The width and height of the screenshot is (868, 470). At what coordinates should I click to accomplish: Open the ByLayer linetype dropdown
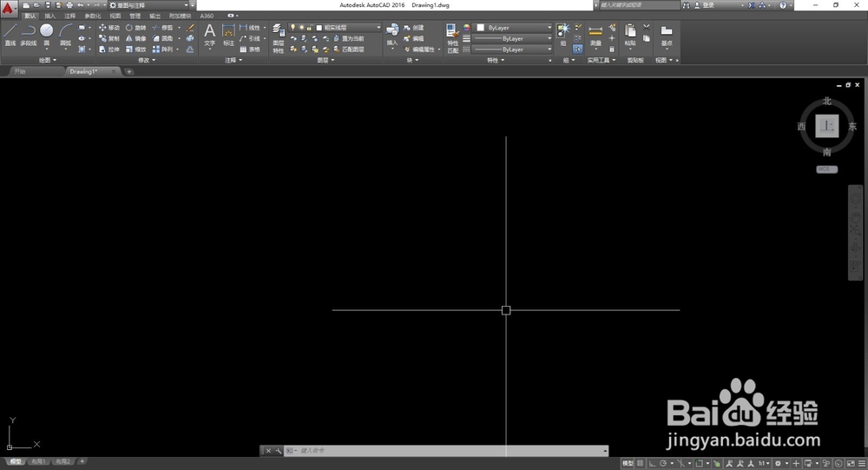tap(513, 50)
